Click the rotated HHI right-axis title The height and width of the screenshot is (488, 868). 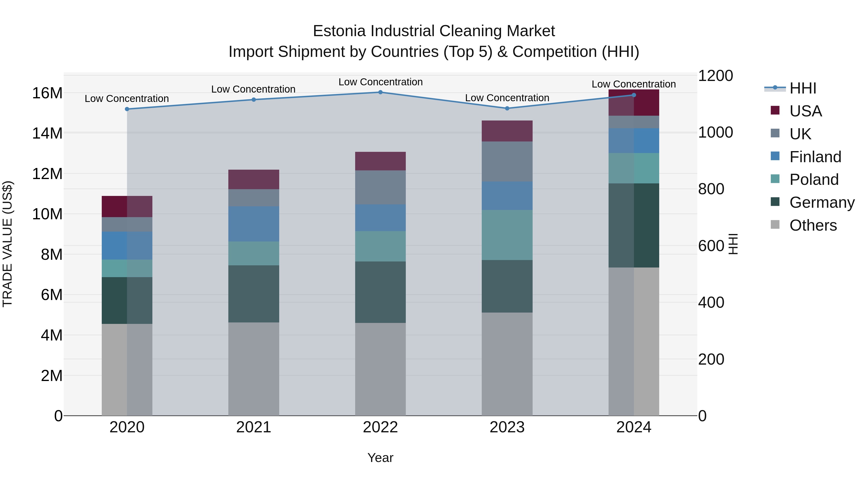(733, 244)
